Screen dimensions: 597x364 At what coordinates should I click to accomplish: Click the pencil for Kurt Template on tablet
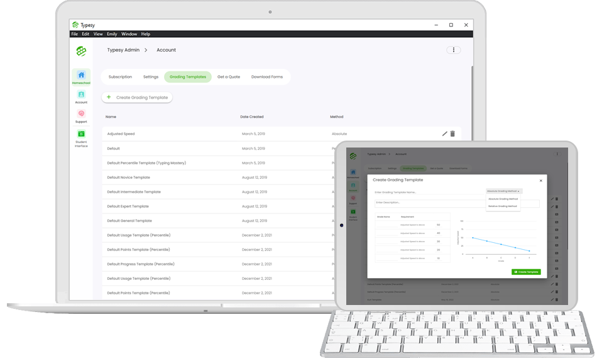[x=552, y=300]
